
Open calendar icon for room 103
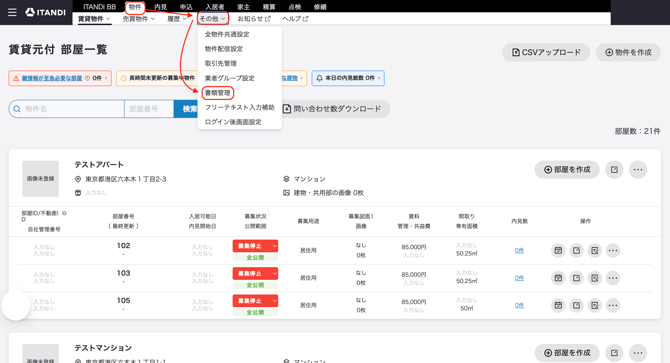coord(558,278)
